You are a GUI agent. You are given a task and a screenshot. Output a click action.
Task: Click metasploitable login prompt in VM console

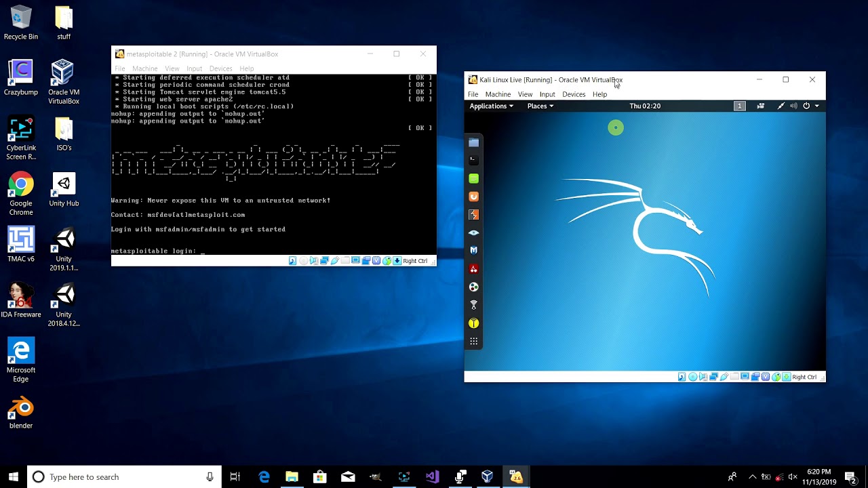(157, 251)
